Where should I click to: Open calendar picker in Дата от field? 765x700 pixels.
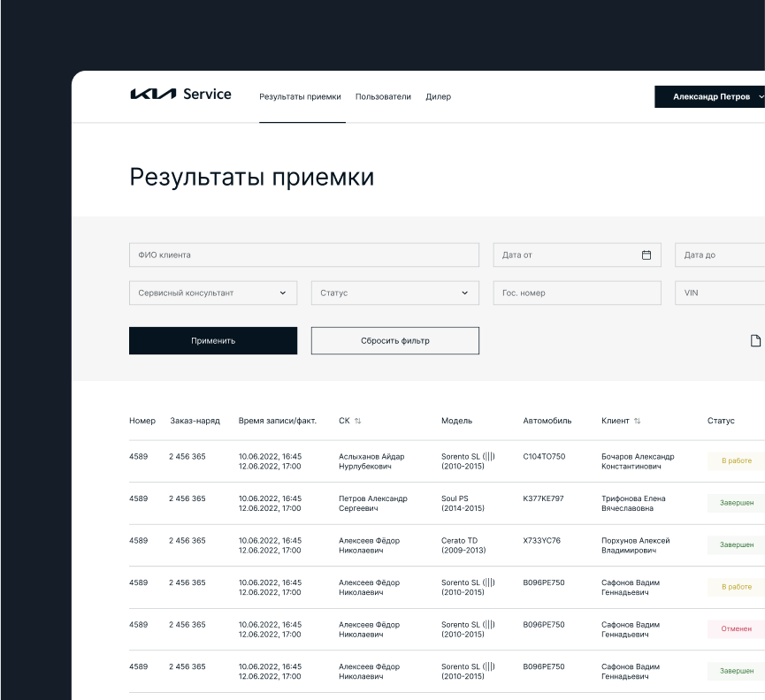tap(646, 255)
